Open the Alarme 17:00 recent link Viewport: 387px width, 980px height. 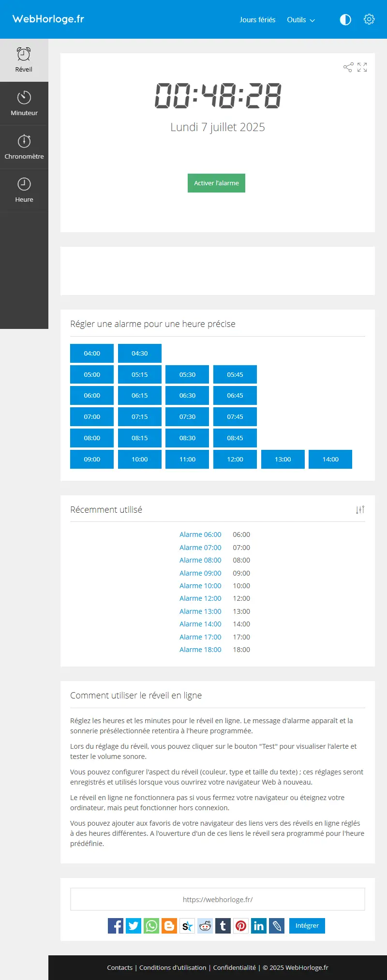coord(200,637)
